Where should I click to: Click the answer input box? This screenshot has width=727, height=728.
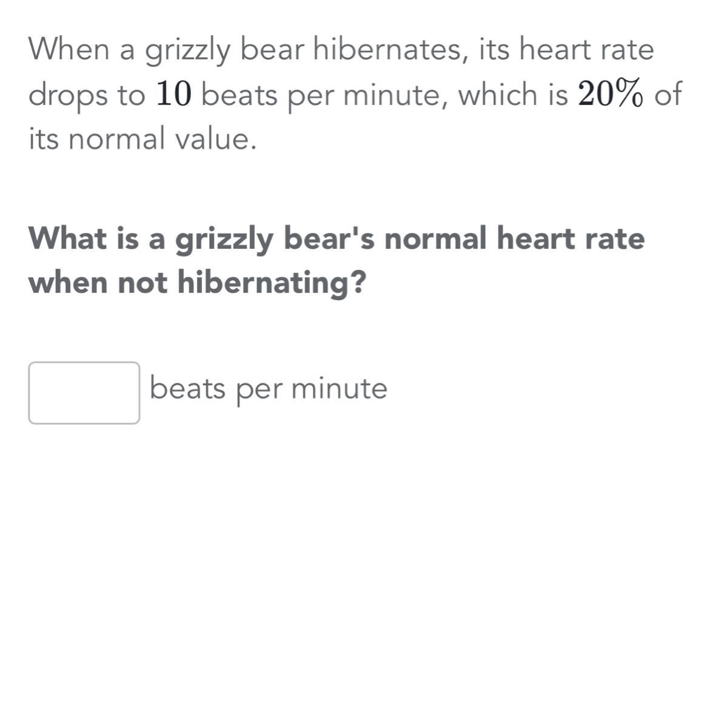point(84,393)
